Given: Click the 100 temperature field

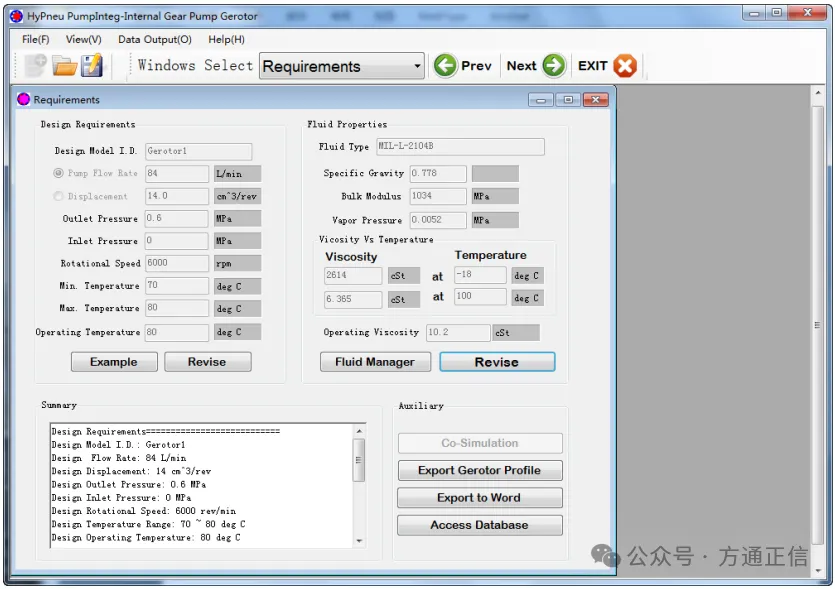Looking at the screenshot, I should pyautogui.click(x=480, y=296).
